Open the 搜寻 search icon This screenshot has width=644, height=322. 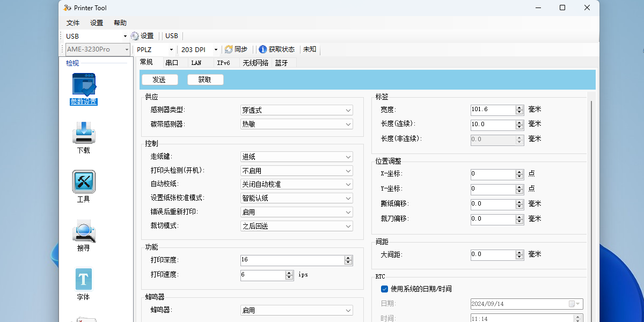[x=84, y=231]
